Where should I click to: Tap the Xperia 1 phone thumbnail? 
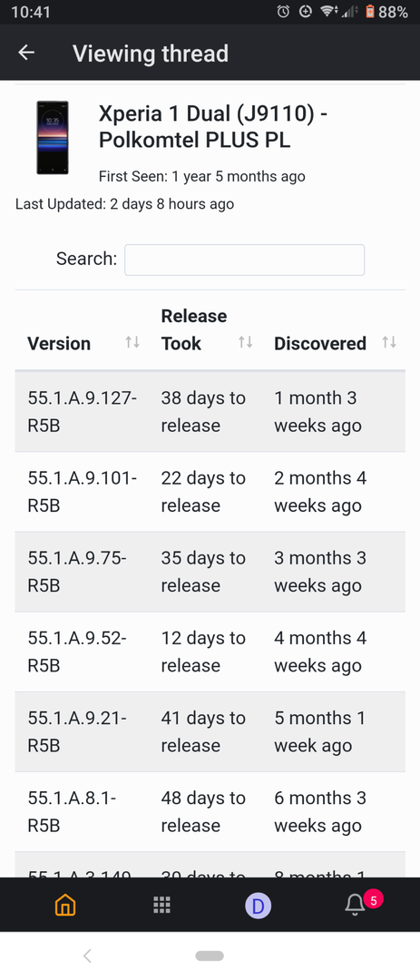tap(53, 138)
